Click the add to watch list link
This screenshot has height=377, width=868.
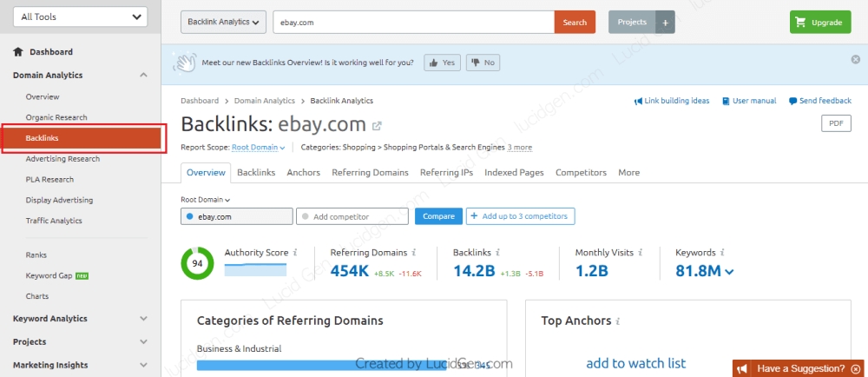click(x=635, y=363)
